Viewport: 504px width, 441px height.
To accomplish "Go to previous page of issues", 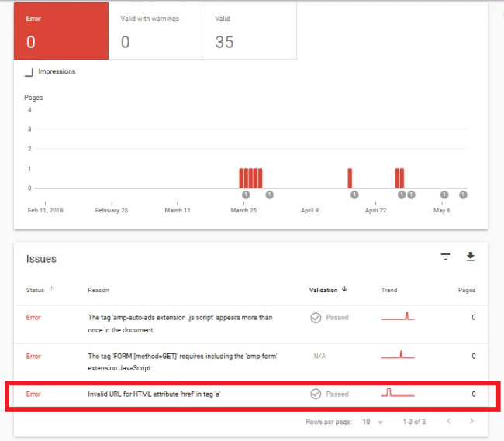I will pyautogui.click(x=449, y=421).
